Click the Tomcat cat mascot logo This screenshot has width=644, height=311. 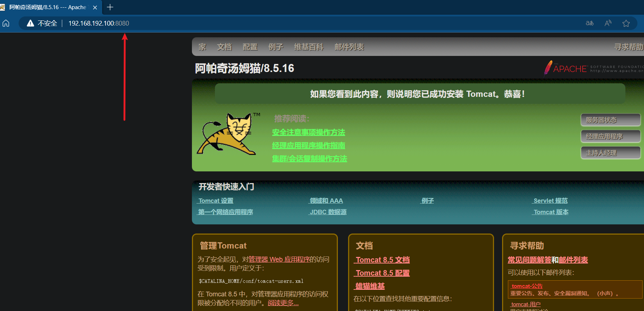tap(227, 134)
